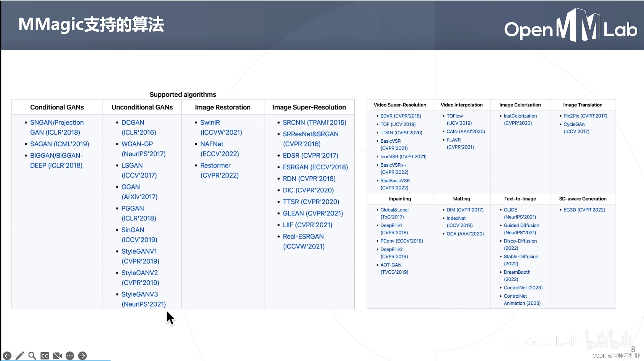Open CAIN (AAAI'2020) link
Image resolution: width=644 pixels, height=361 pixels.
coord(466,132)
